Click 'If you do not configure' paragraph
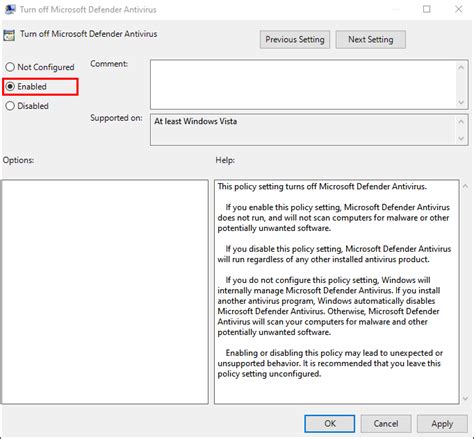The height and width of the screenshot is (439, 474). (x=329, y=306)
